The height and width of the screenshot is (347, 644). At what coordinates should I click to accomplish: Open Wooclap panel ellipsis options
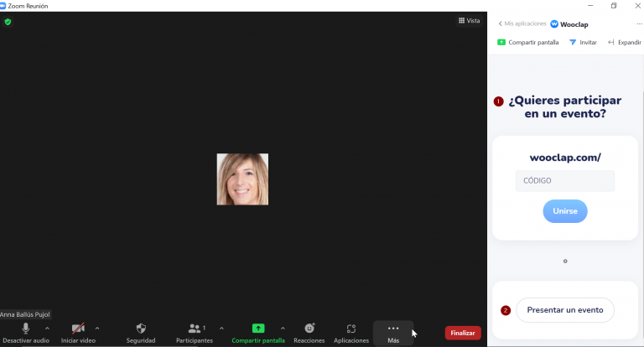639,23
